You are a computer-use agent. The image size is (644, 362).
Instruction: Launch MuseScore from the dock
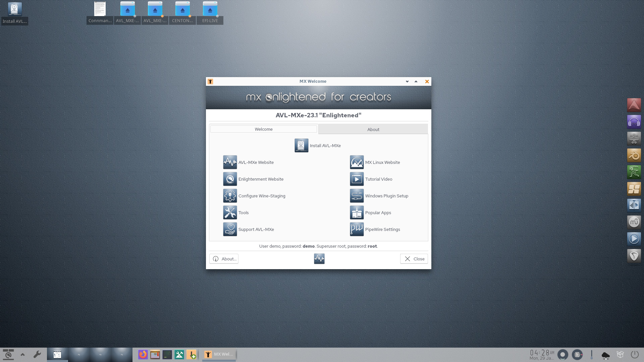[634, 222]
